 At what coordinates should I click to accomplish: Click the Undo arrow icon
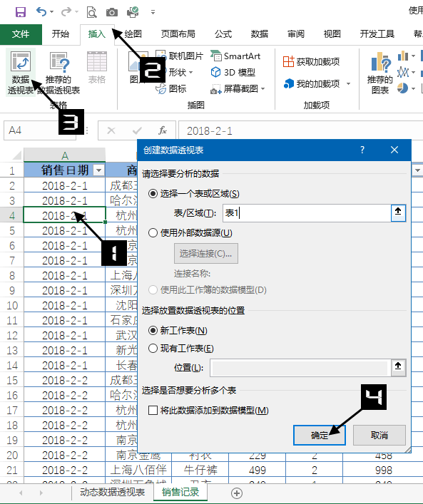click(x=41, y=12)
